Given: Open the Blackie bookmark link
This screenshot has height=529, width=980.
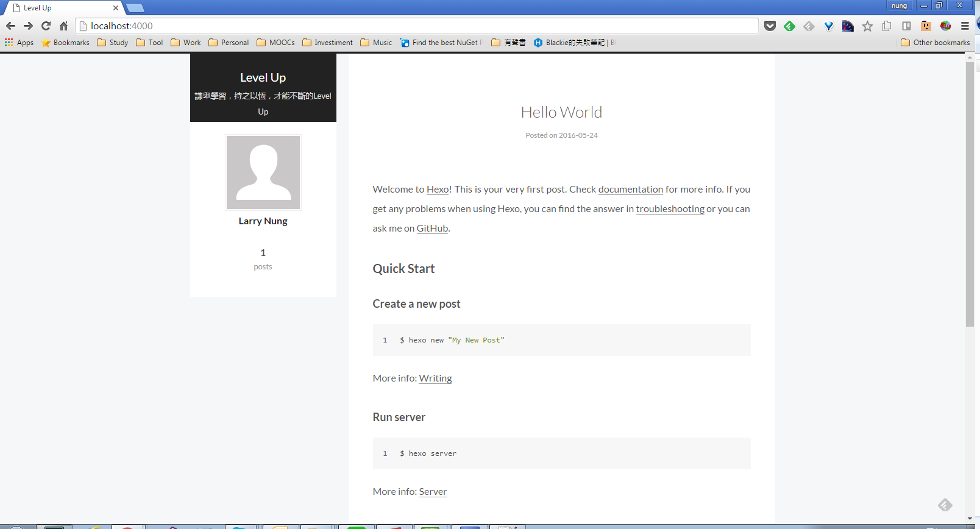Looking at the screenshot, I should point(574,43).
